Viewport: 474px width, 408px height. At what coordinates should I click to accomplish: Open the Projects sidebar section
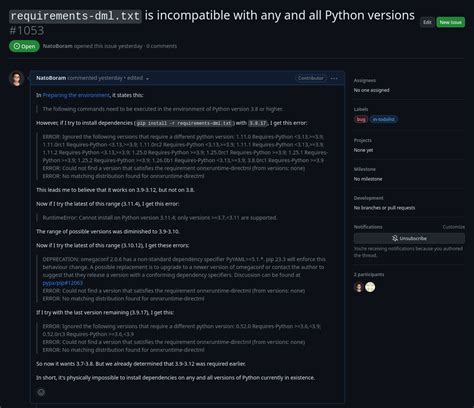363,140
